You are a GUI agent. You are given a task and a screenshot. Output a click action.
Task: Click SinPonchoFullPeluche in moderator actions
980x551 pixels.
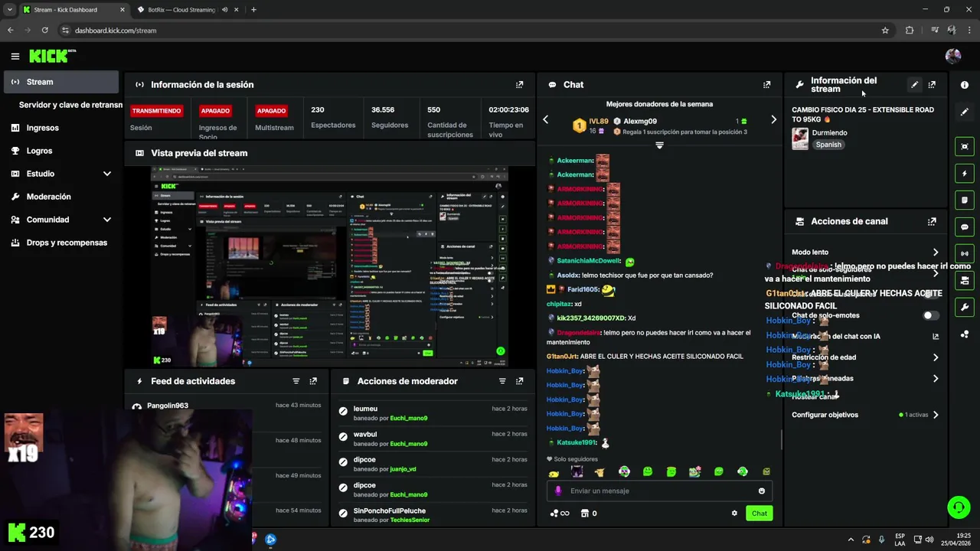(389, 511)
